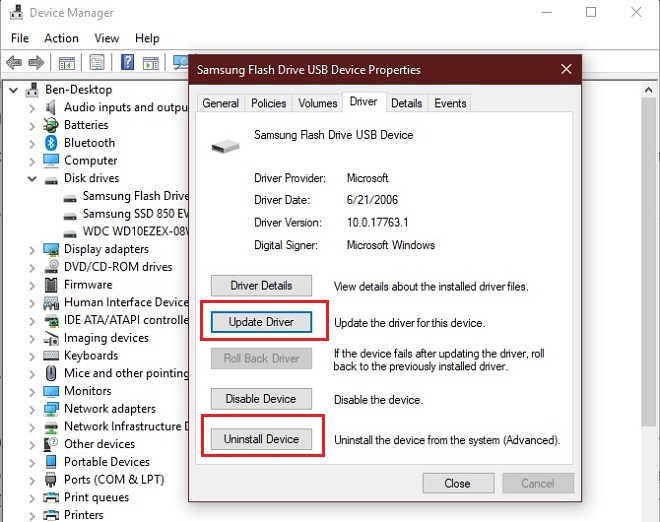
Task: Open the Help menu
Action: point(147,38)
